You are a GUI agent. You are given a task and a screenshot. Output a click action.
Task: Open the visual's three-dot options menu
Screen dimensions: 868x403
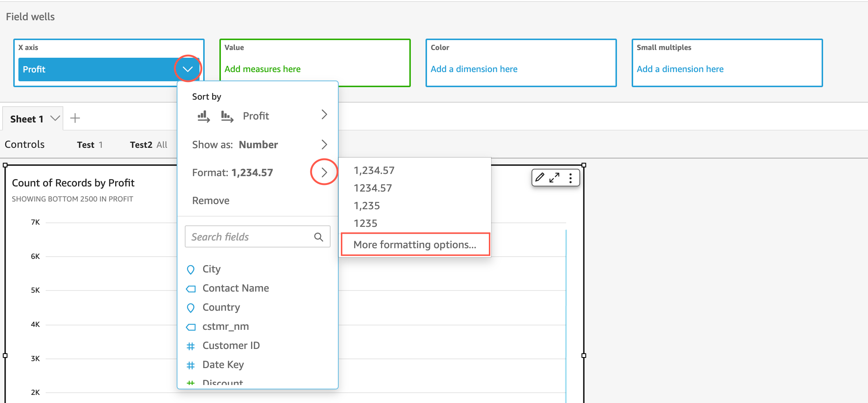click(x=570, y=178)
